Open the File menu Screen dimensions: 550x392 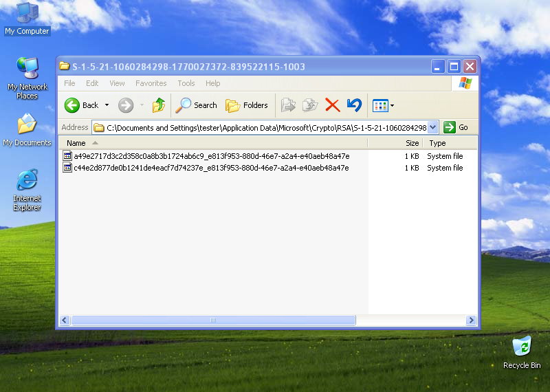pyautogui.click(x=69, y=83)
